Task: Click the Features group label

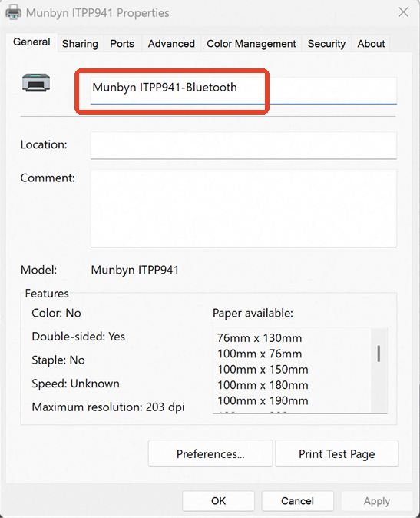Action: (47, 294)
